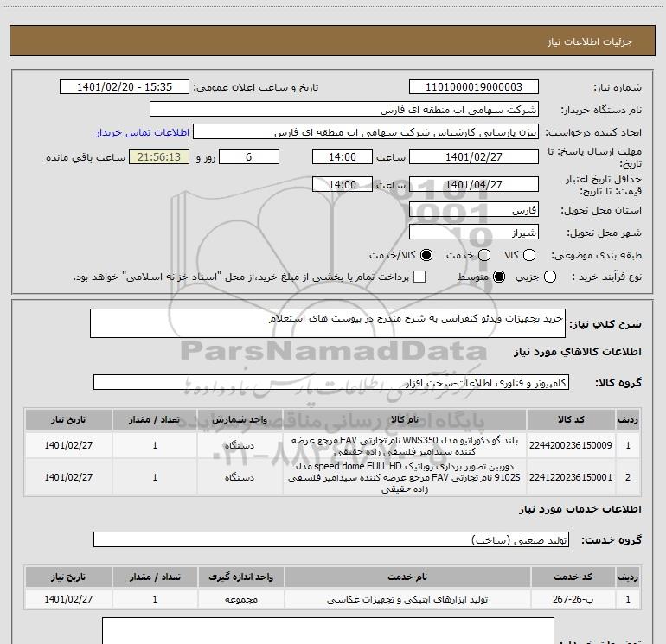Select the خدمت radio button
666x644 pixels.
click(x=484, y=255)
